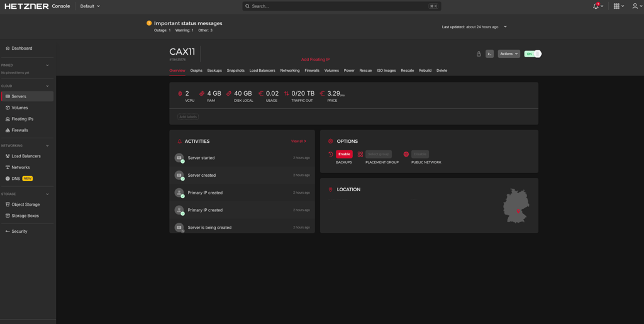Viewport: 644px width, 324px height.
Task: Click the Add Floating IP link
Action: tap(316, 60)
